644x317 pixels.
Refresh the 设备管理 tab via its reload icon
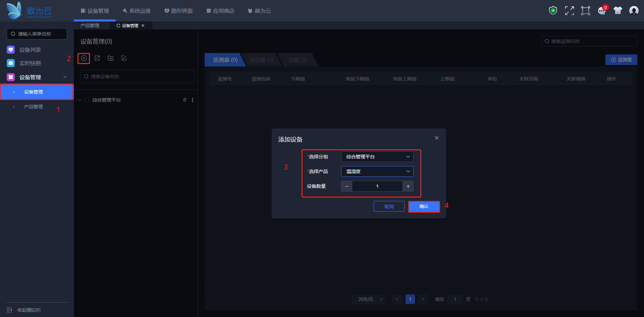[118, 25]
